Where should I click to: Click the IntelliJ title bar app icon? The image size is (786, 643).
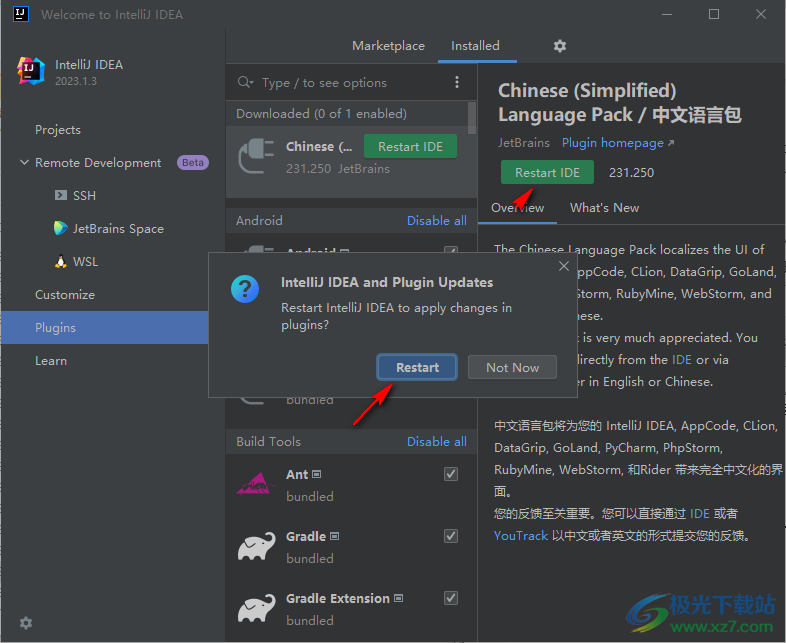(x=21, y=14)
